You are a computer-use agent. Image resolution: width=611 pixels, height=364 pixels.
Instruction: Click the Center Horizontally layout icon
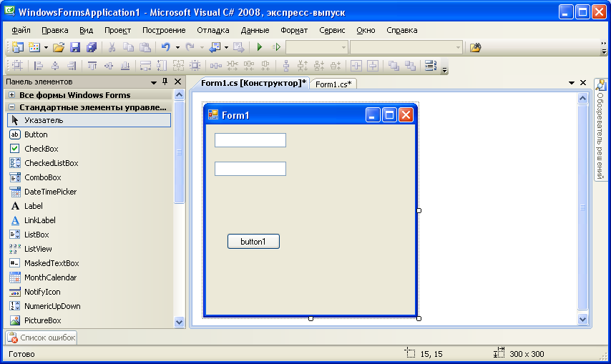[356, 66]
